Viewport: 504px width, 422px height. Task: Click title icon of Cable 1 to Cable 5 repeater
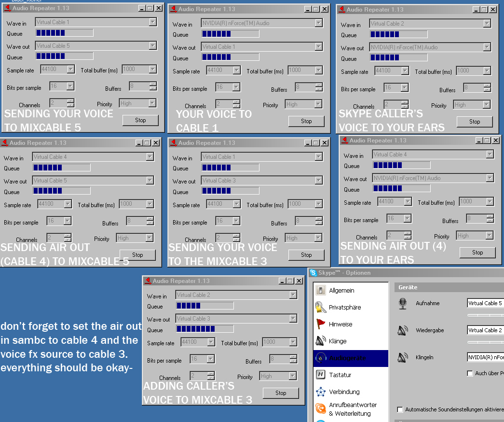click(7, 8)
